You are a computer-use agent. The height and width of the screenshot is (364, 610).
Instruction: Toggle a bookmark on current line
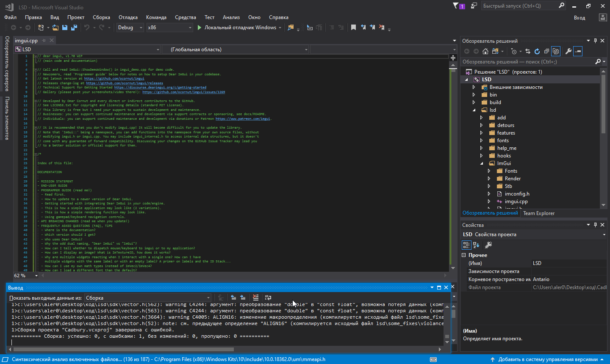(x=353, y=28)
